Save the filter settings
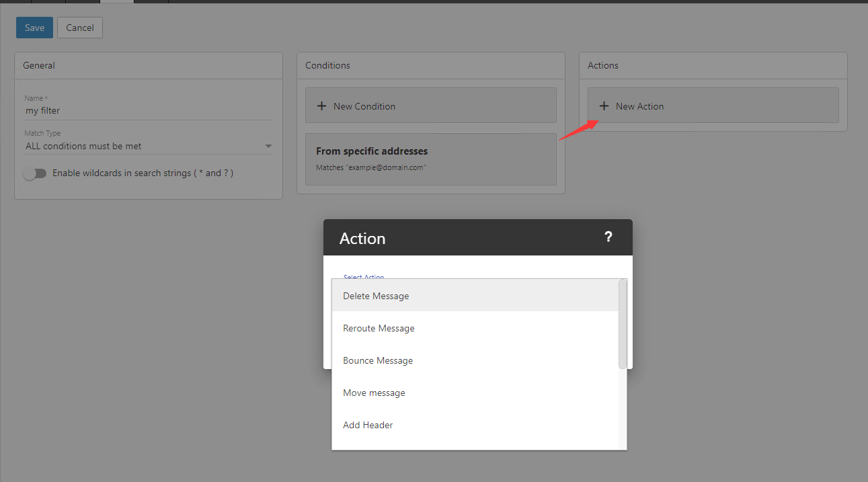The width and height of the screenshot is (868, 482). coord(34,28)
